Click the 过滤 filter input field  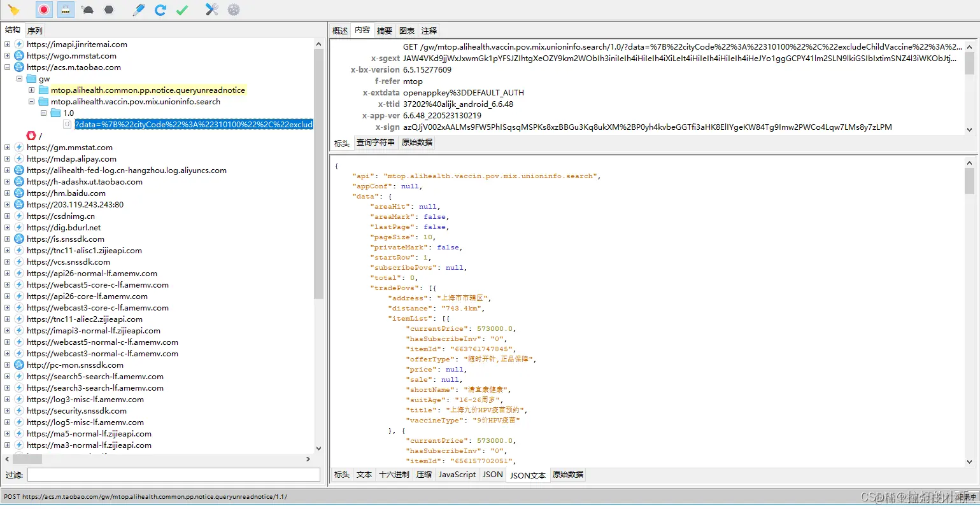pyautogui.click(x=174, y=475)
